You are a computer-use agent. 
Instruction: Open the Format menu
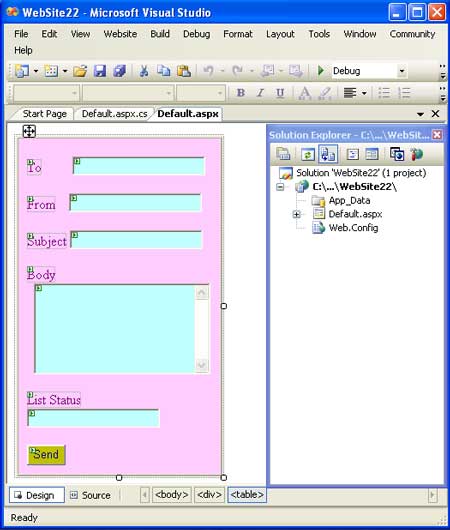point(238,34)
